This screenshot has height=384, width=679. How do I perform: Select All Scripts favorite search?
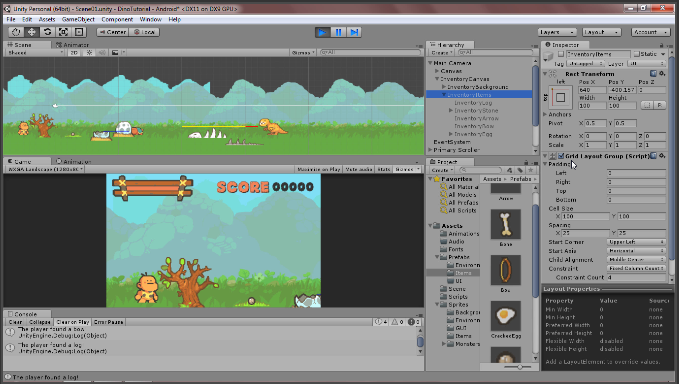(458, 210)
